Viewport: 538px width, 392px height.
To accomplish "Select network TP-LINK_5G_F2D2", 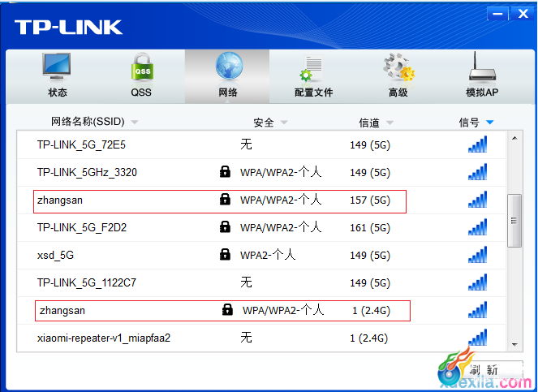I will (261, 227).
